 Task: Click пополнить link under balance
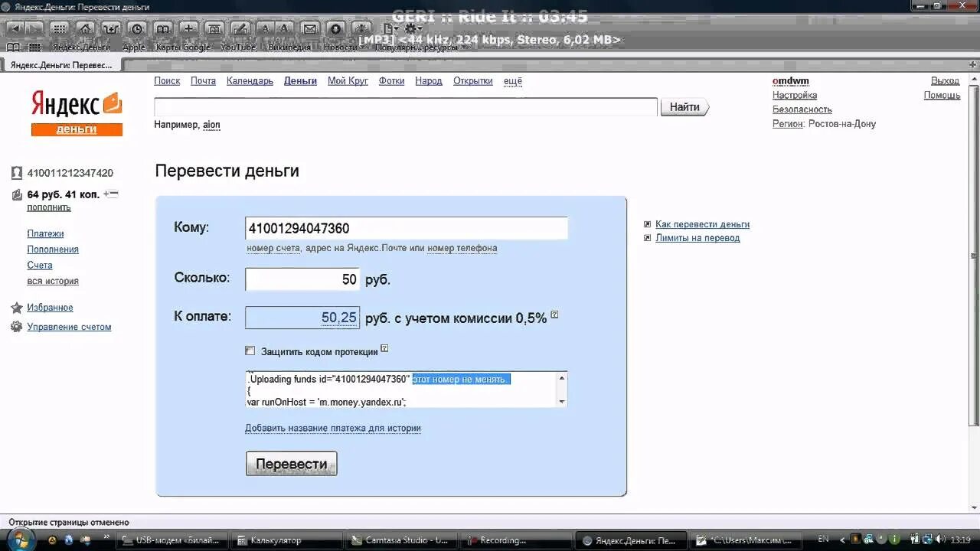click(x=49, y=207)
